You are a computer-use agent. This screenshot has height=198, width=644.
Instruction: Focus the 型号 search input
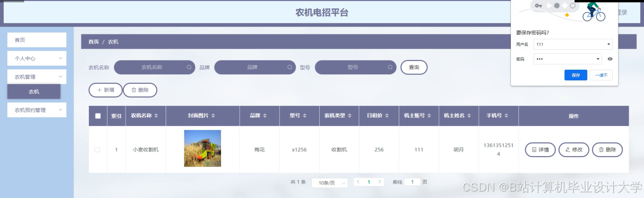356,67
